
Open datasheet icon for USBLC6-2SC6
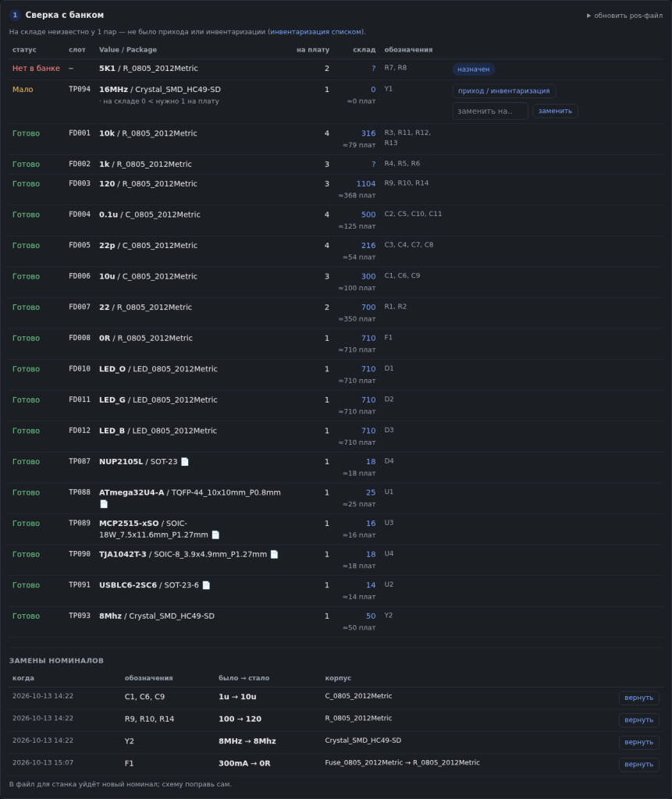tap(206, 585)
